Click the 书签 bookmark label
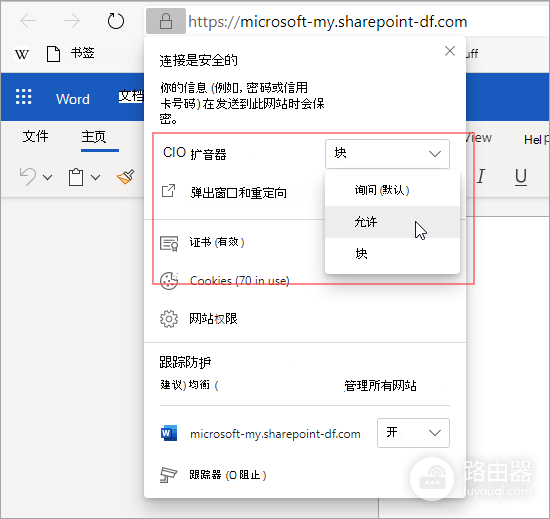 click(x=83, y=53)
